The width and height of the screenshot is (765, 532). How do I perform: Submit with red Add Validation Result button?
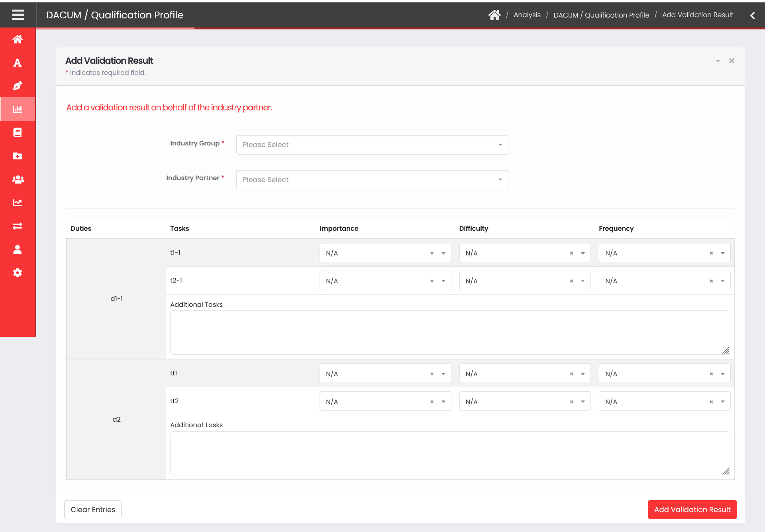(692, 510)
